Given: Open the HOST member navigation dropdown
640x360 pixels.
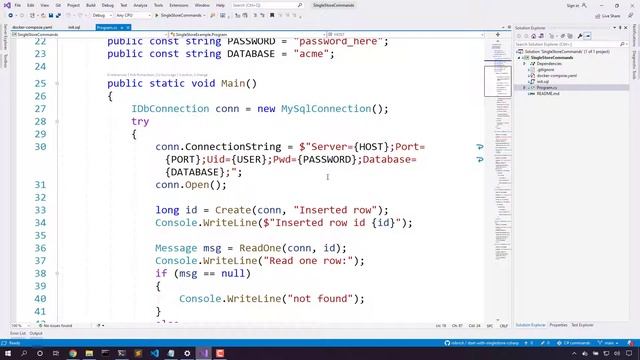Looking at the screenshot, I should [x=405, y=35].
